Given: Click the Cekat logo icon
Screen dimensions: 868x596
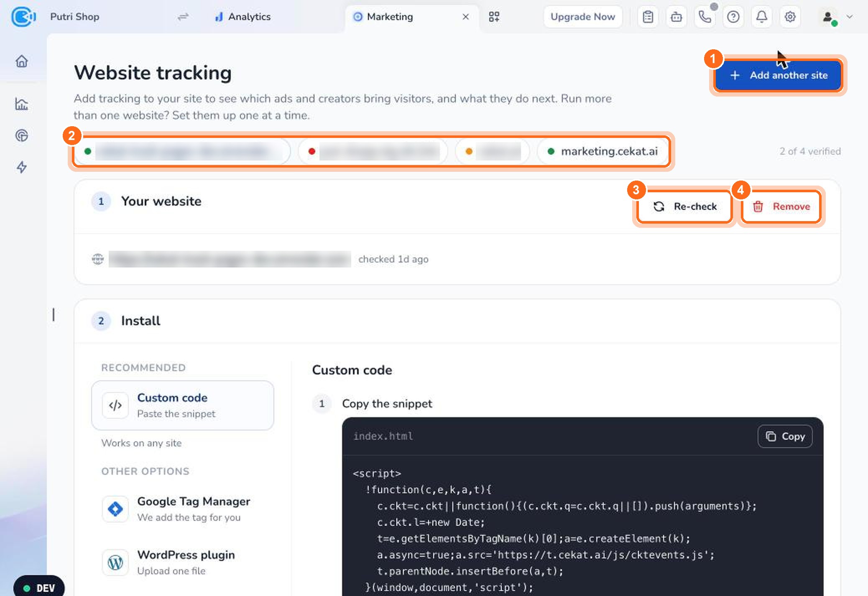Looking at the screenshot, I should click(x=23, y=17).
